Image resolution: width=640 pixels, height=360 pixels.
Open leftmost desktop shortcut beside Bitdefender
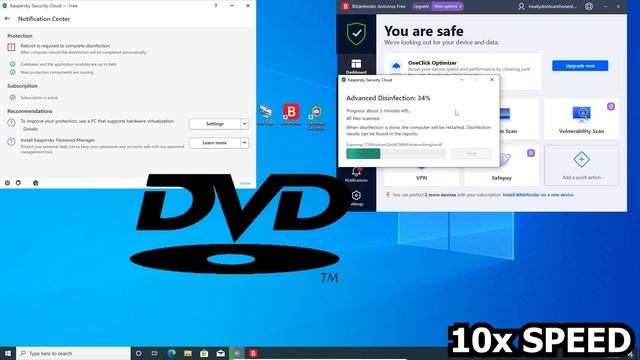266,115
